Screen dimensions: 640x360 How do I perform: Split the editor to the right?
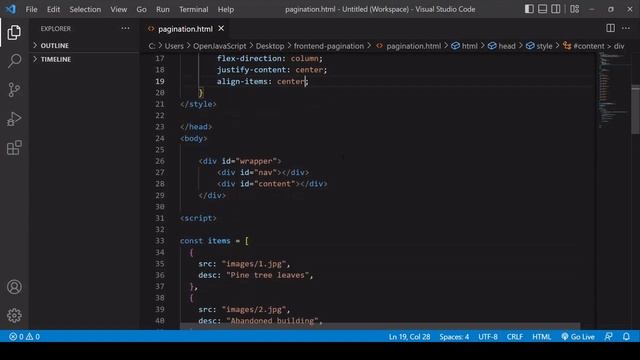pos(610,28)
